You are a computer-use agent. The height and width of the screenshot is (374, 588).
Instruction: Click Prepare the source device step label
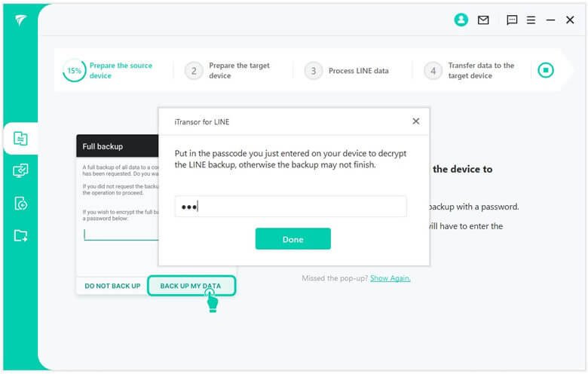[121, 71]
